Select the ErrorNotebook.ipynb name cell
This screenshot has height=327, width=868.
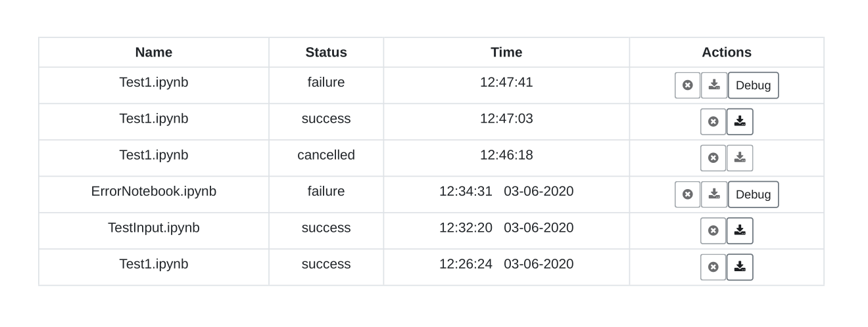point(154,192)
